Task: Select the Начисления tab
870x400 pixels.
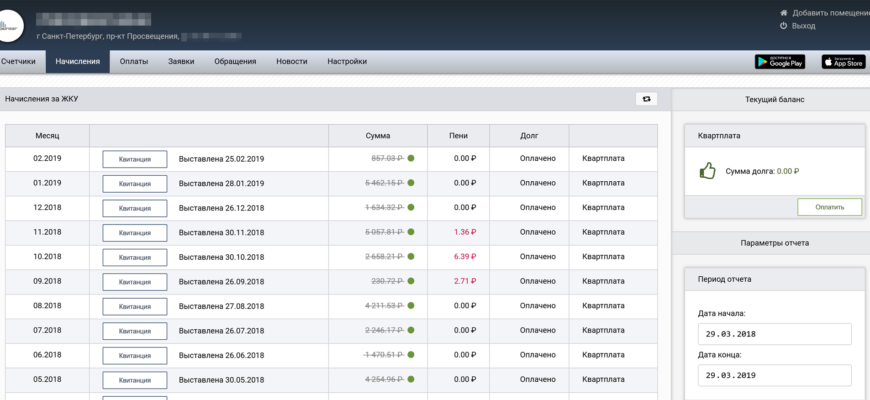Action: 78,62
